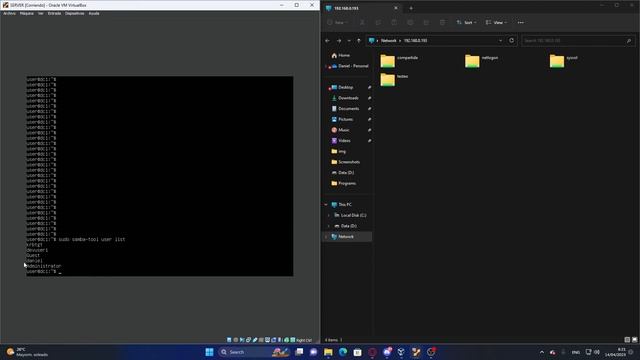640x360 pixels.
Task: Click inside the VirtualBox terminal screen
Action: point(160,176)
